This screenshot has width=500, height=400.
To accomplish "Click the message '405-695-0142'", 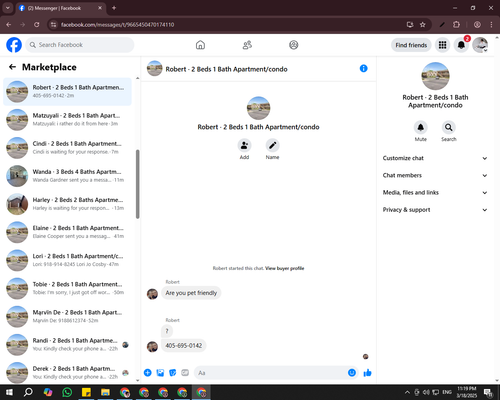I will coord(184,346).
